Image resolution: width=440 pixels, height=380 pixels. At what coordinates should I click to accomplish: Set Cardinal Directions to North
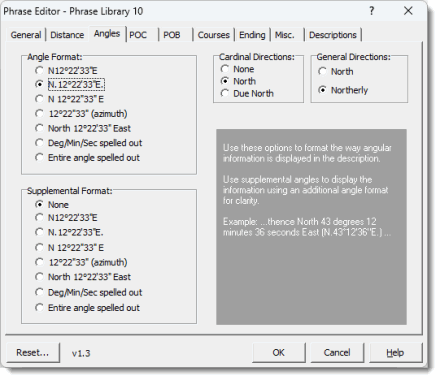click(238, 81)
